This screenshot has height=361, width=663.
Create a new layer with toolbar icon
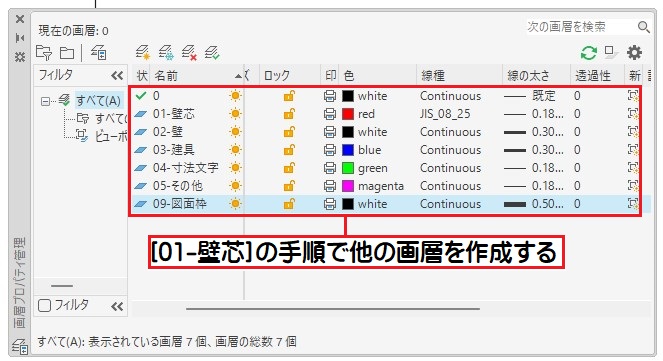pos(143,53)
